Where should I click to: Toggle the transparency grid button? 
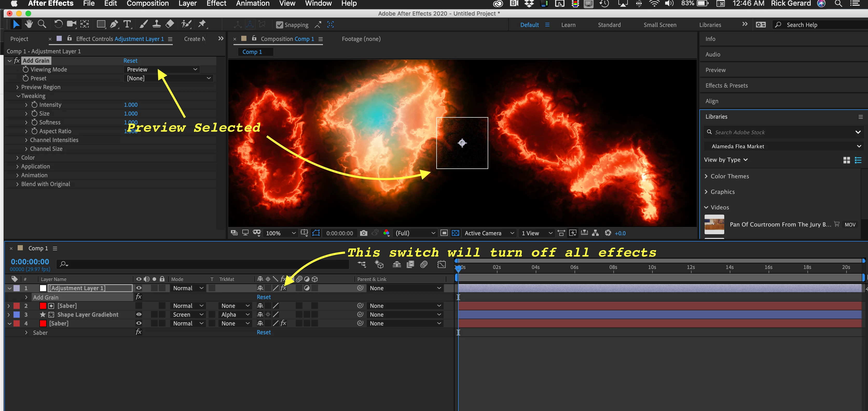455,233
